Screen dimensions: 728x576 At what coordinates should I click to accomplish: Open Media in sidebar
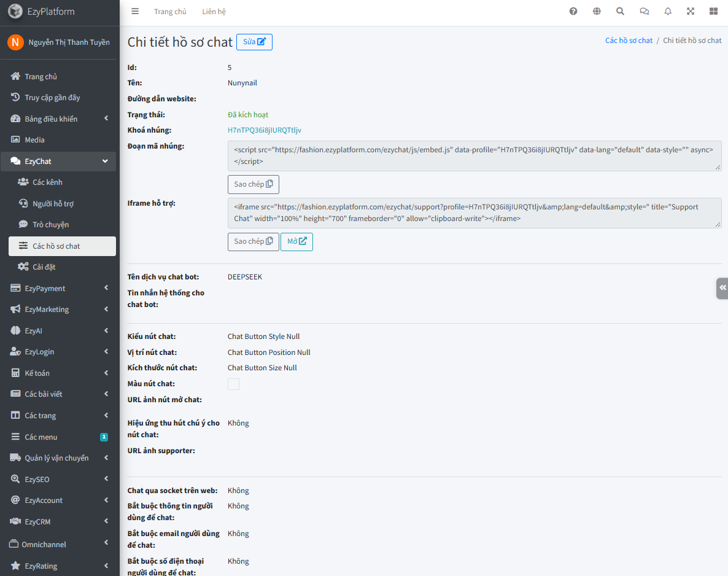(58, 140)
